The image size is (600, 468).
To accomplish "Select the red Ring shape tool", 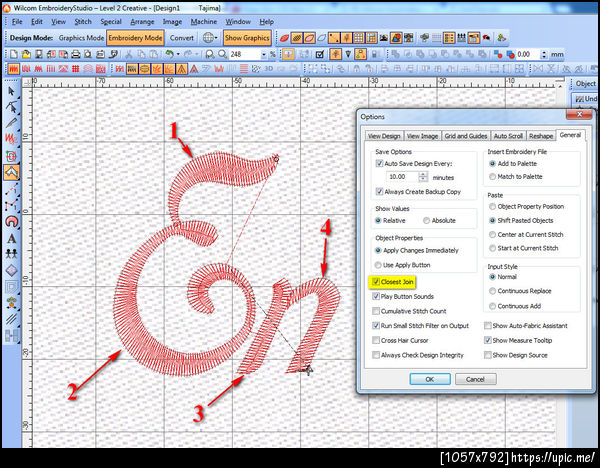I will (x=11, y=222).
